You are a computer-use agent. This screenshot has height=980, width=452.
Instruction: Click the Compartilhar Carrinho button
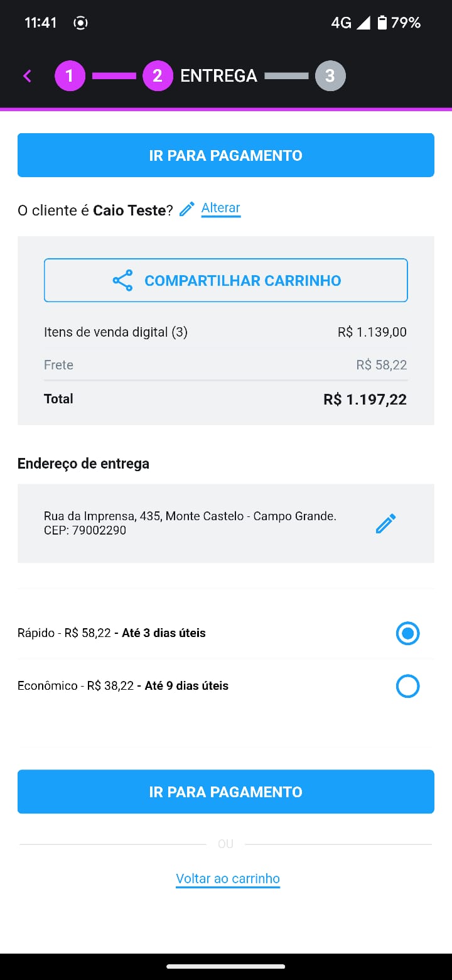click(226, 280)
